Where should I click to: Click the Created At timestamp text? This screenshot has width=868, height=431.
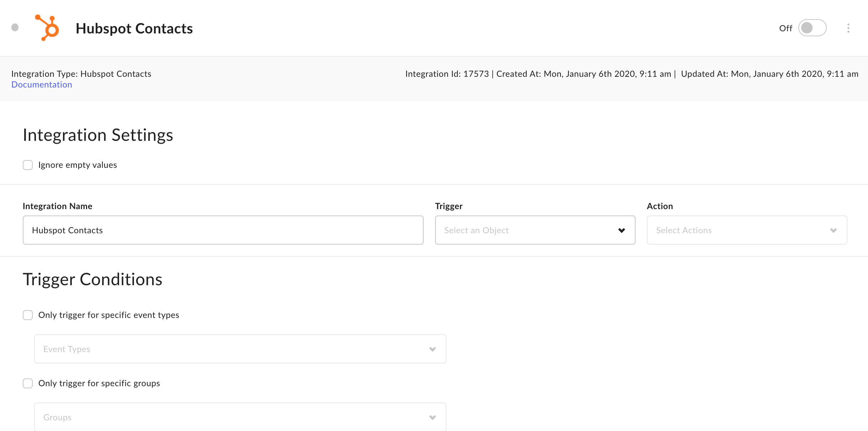tap(584, 74)
